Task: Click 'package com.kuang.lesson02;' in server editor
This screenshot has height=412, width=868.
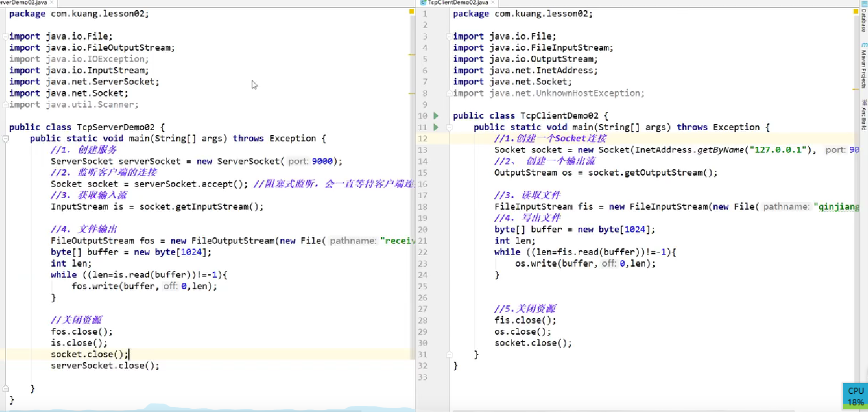Action: 79,13
